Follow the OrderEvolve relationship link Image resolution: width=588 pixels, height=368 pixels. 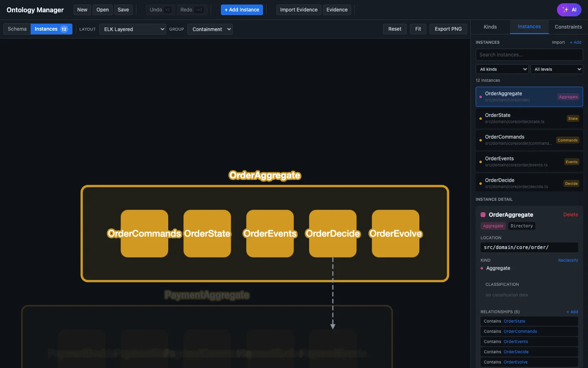coord(516,362)
